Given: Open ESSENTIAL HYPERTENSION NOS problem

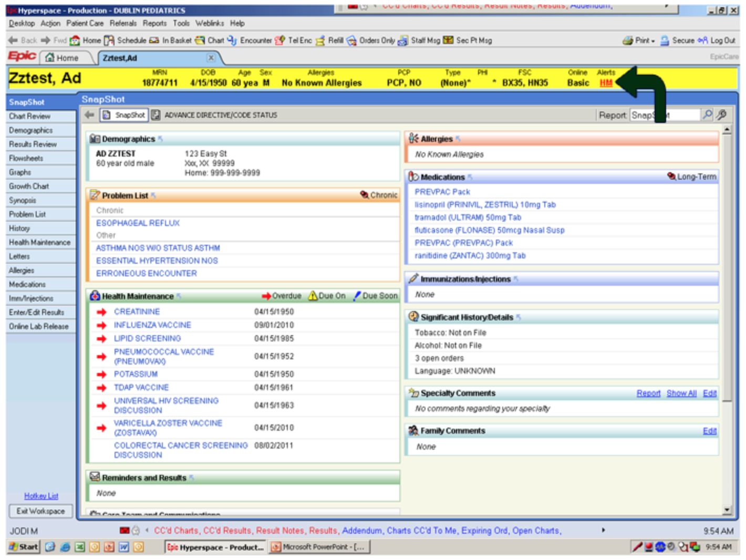Looking at the screenshot, I should [x=157, y=261].
